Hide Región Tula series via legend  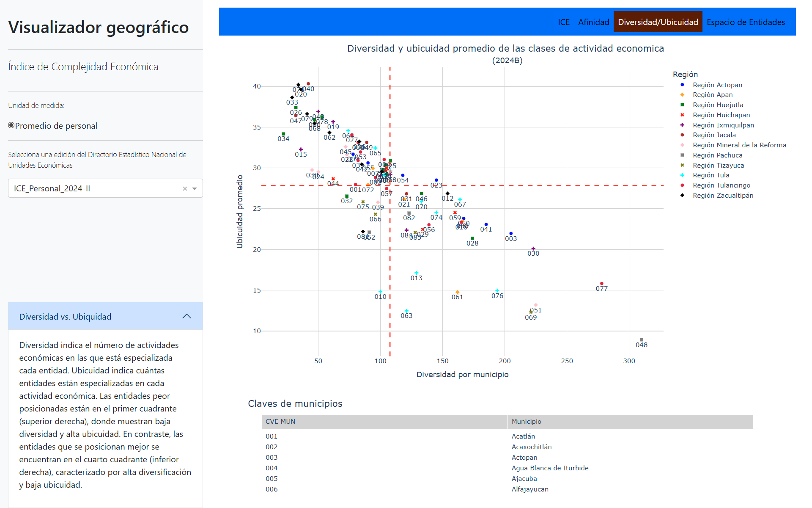point(710,175)
